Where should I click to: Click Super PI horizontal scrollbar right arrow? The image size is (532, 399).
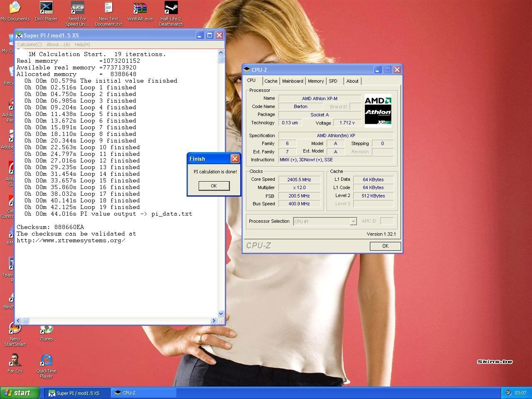pos(214,320)
